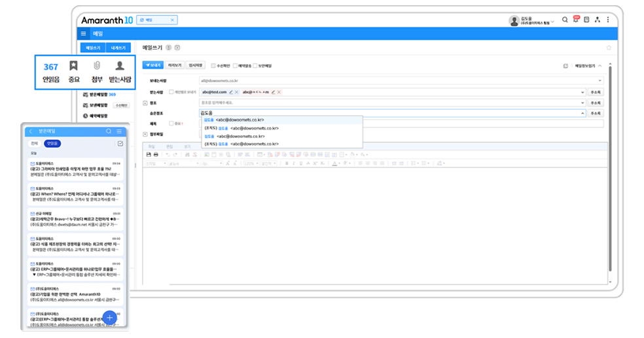Screen dimensions: 644x338
Task: Expand the 첨부파일 row toggle box
Action: click(145, 134)
